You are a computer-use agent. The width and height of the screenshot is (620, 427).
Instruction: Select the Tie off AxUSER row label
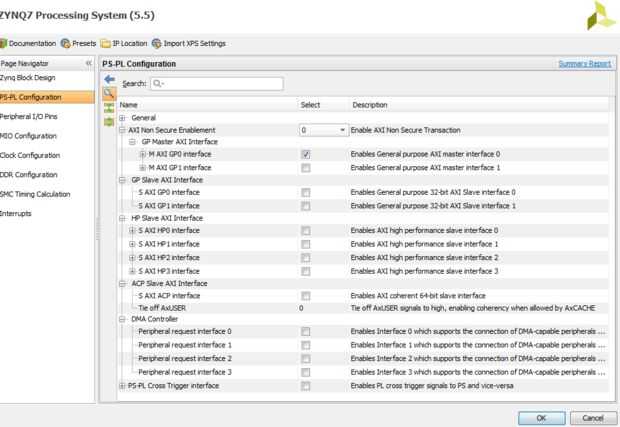click(162, 308)
